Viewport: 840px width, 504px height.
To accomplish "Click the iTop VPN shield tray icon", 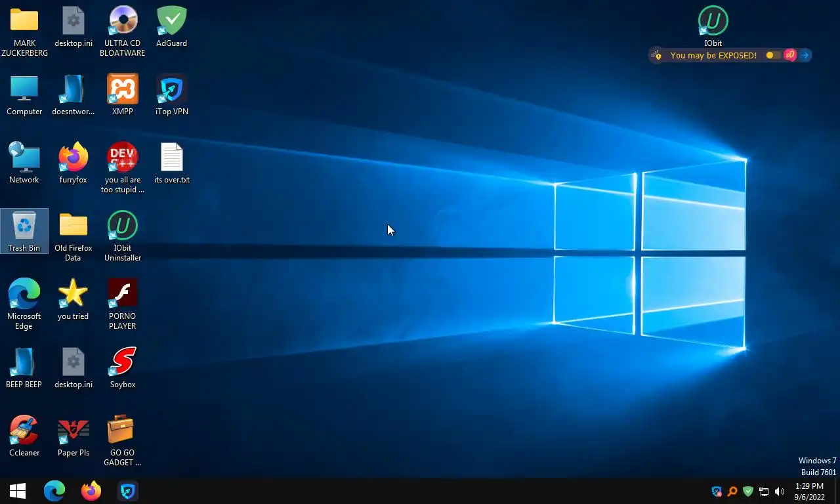I will coord(717,492).
